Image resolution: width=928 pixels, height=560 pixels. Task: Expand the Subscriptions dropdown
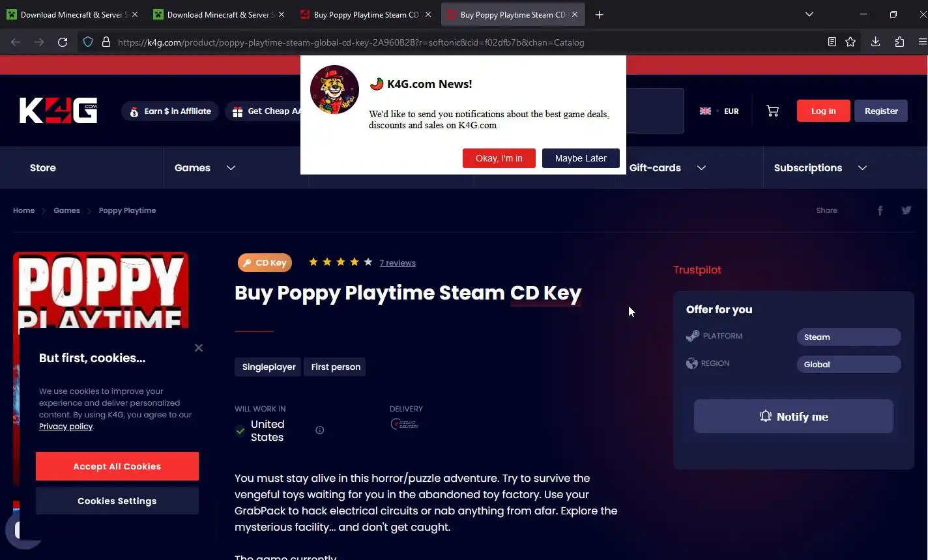click(820, 167)
